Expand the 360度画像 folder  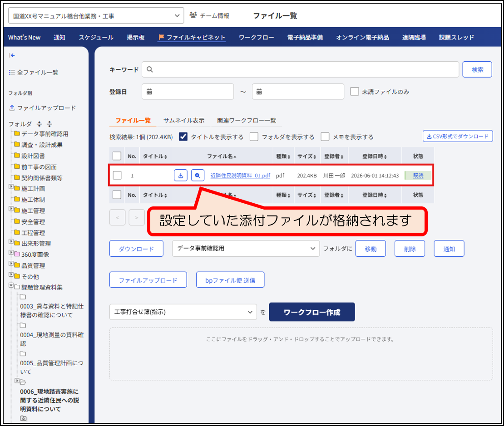coord(11,253)
